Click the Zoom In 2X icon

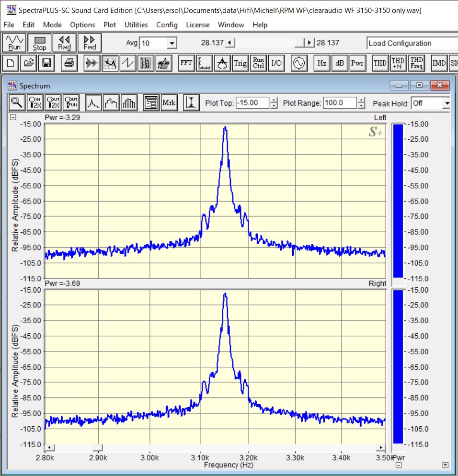point(35,102)
